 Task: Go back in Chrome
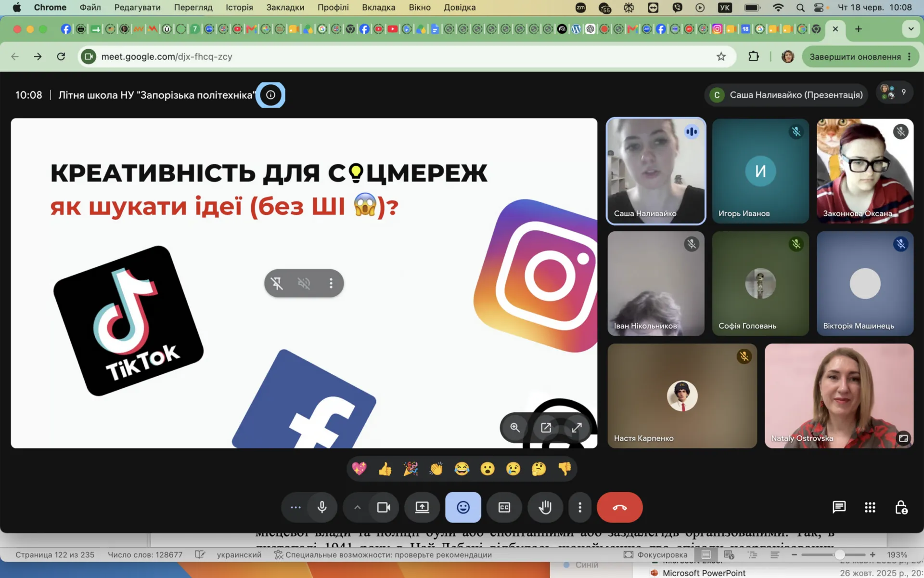[15, 56]
